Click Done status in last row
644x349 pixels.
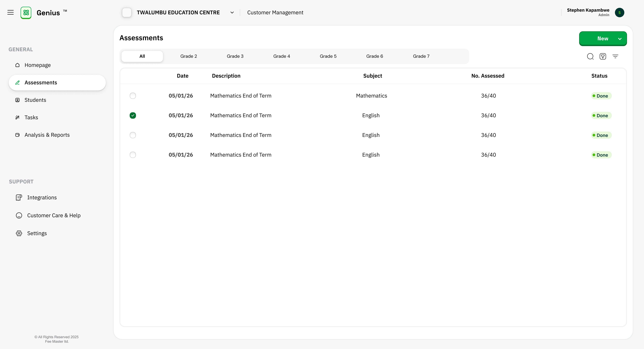pyautogui.click(x=601, y=155)
